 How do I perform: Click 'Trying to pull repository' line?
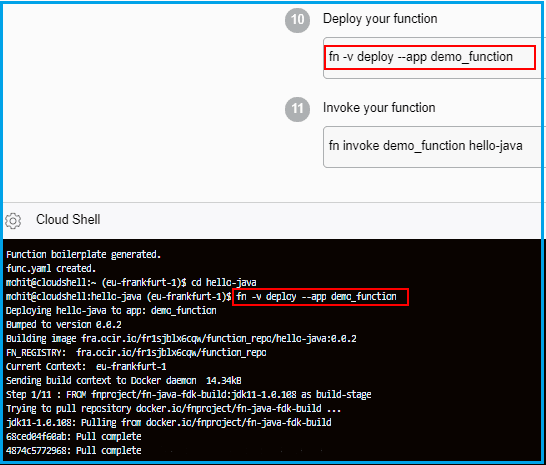[x=173, y=408]
